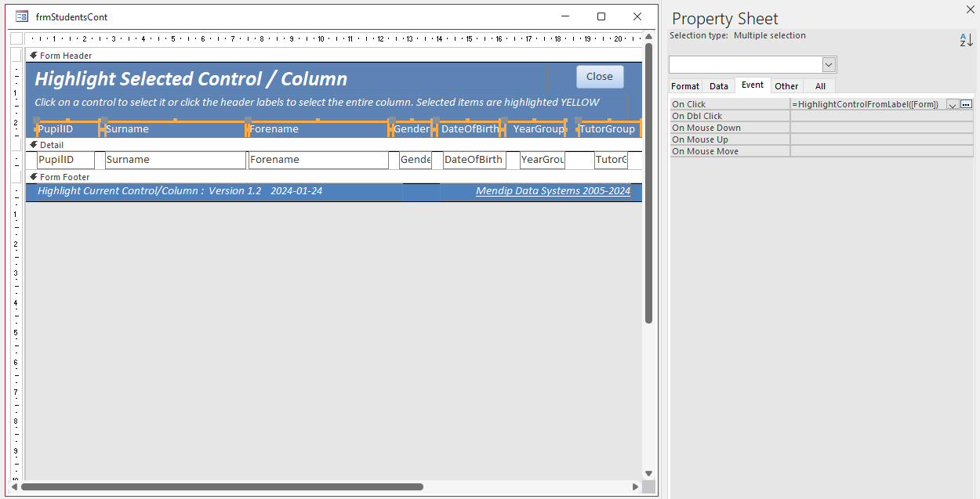Click the horizontal scrollbar thumb of form
The width and height of the screenshot is (980, 499).
pyautogui.click(x=222, y=487)
